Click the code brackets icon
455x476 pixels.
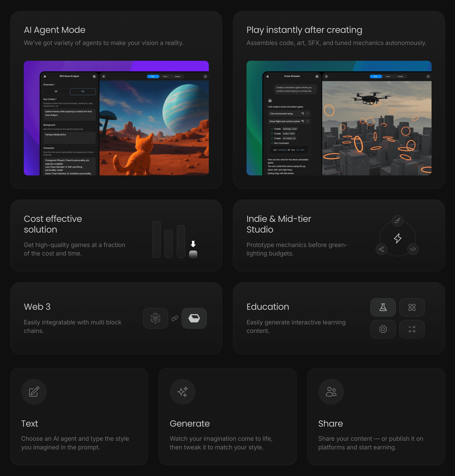[413, 249]
